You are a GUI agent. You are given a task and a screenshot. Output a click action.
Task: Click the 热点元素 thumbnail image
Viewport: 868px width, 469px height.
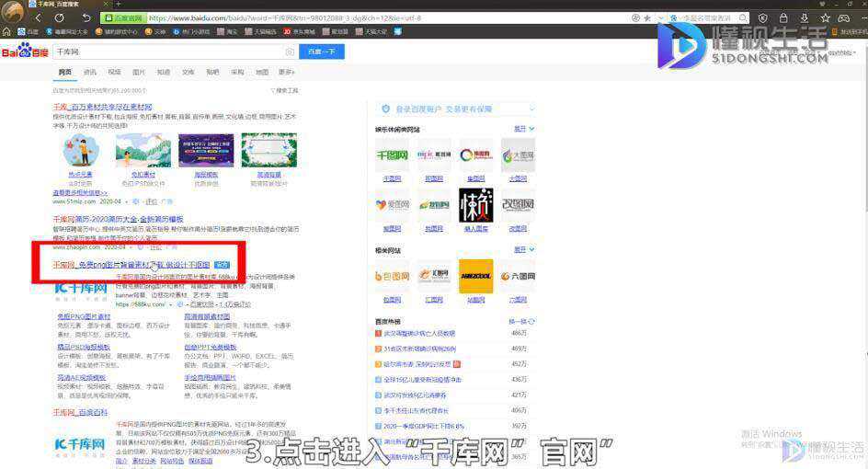pyautogui.click(x=80, y=150)
